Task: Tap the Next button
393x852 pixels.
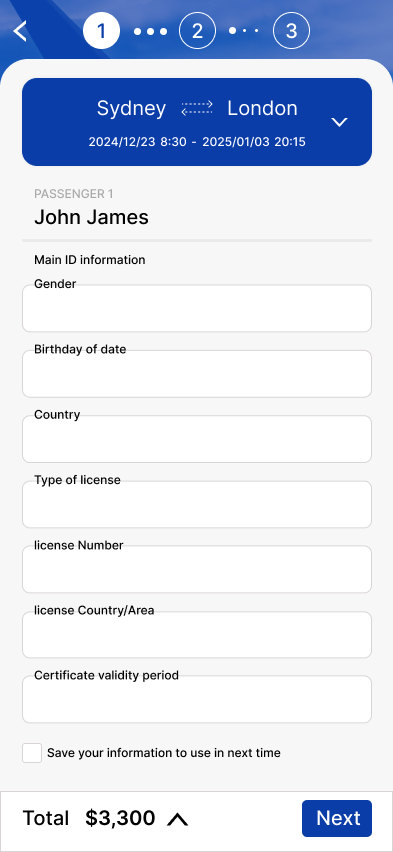Action: tap(337, 818)
